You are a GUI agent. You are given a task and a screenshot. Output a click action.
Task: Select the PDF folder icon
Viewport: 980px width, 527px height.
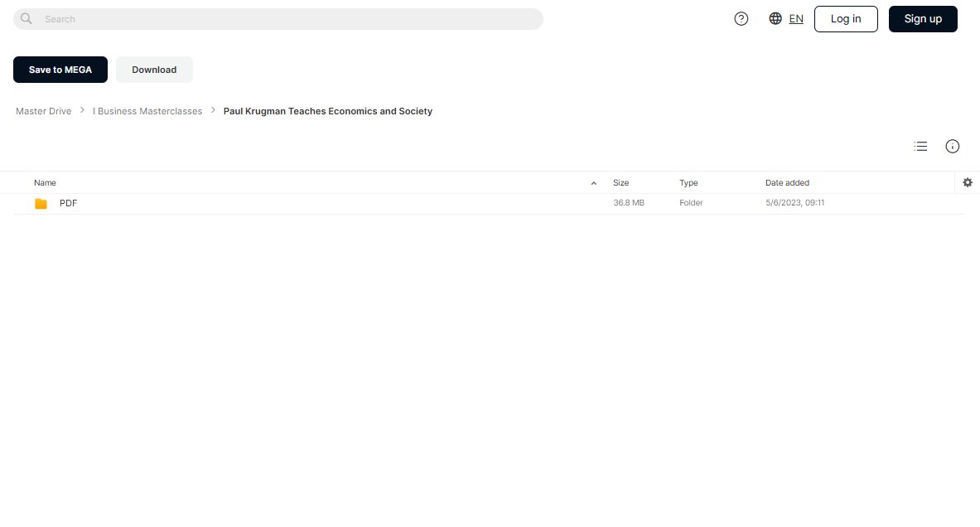tap(41, 203)
